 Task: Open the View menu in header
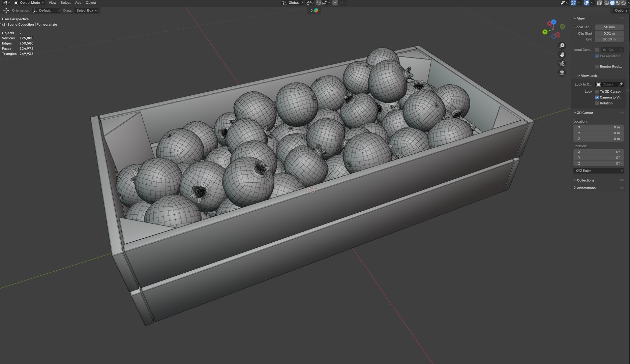[x=52, y=3]
